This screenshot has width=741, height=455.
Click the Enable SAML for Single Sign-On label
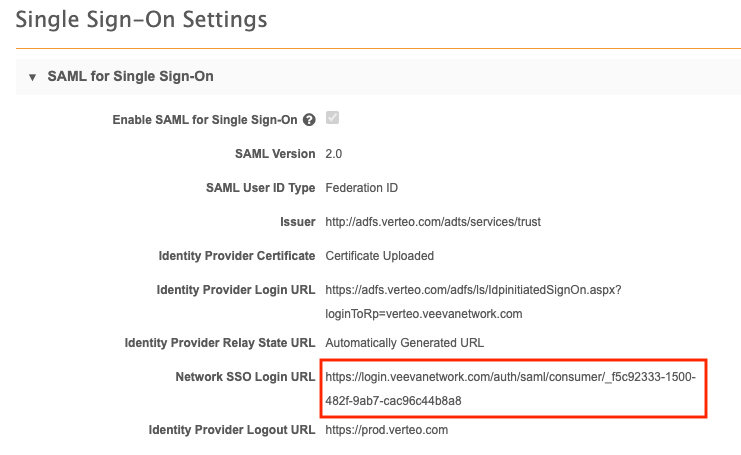click(205, 120)
